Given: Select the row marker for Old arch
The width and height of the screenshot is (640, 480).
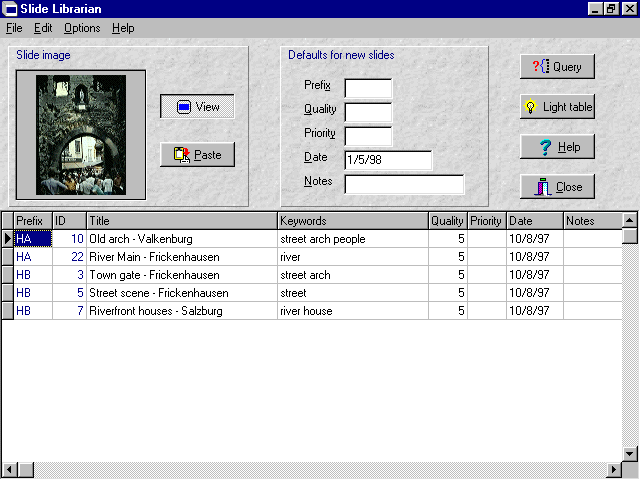Looking at the screenshot, I should click(x=8, y=239).
